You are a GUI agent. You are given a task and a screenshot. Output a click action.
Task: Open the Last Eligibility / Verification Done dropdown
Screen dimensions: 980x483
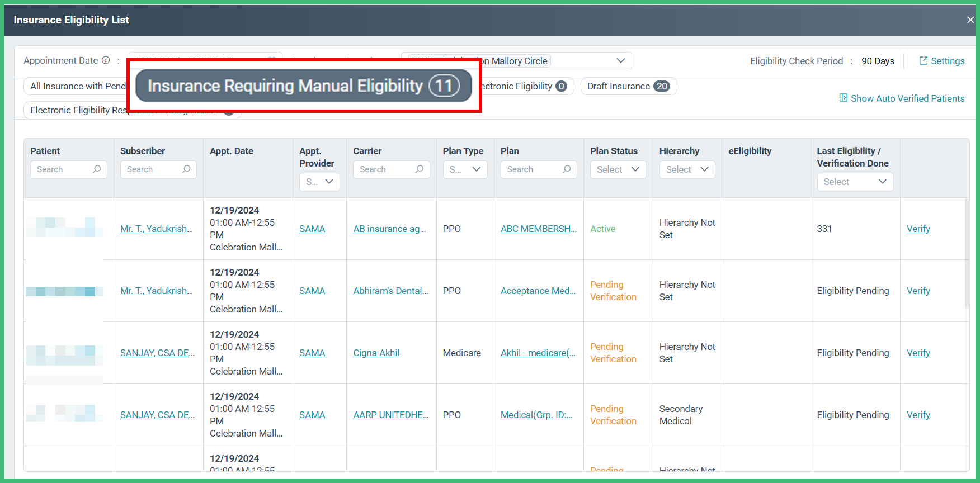pyautogui.click(x=855, y=182)
